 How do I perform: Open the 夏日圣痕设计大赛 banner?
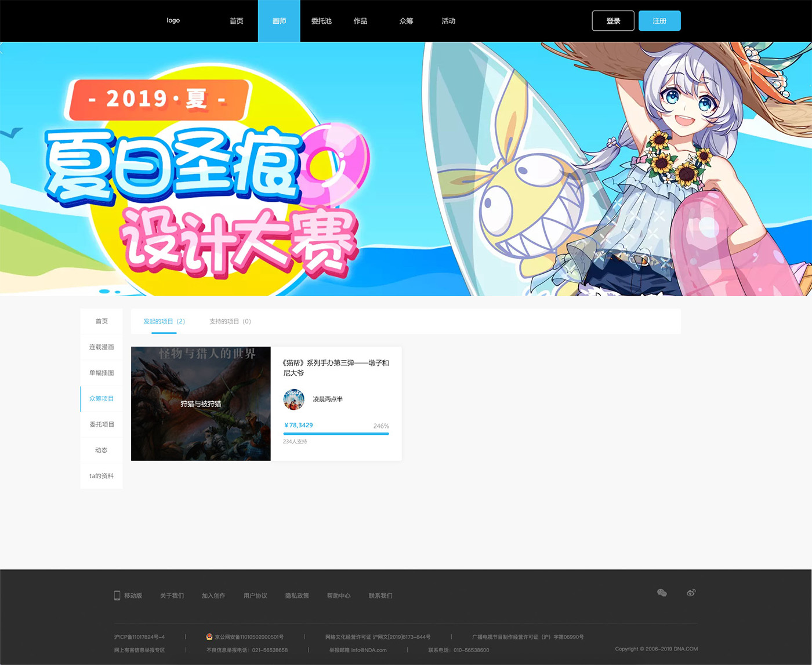pos(406,169)
